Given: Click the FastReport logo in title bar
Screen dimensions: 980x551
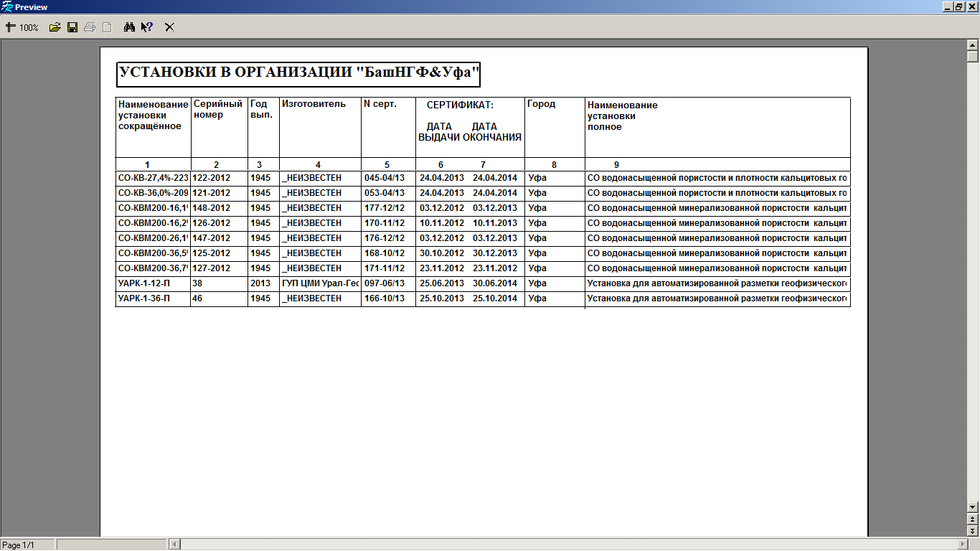Looking at the screenshot, I should pyautogui.click(x=7, y=6).
